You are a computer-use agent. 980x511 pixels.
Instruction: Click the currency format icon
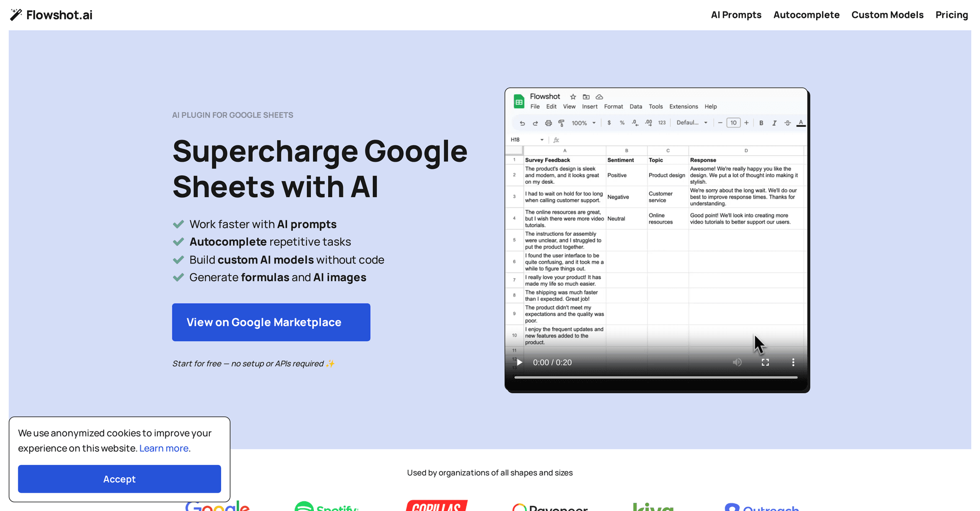pyautogui.click(x=609, y=123)
